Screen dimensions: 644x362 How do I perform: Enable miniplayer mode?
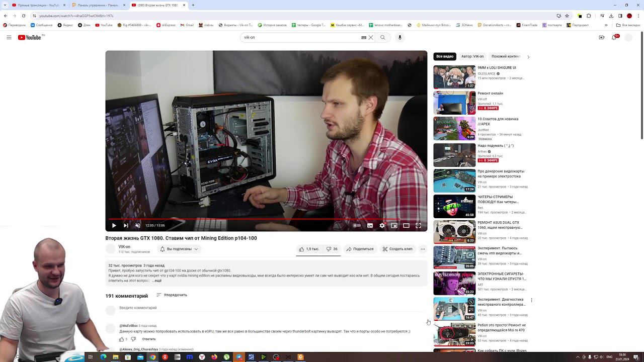[394, 225]
